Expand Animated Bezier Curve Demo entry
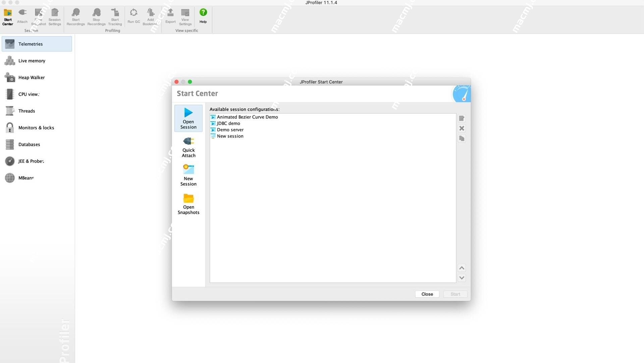The image size is (644, 363). 212,117
